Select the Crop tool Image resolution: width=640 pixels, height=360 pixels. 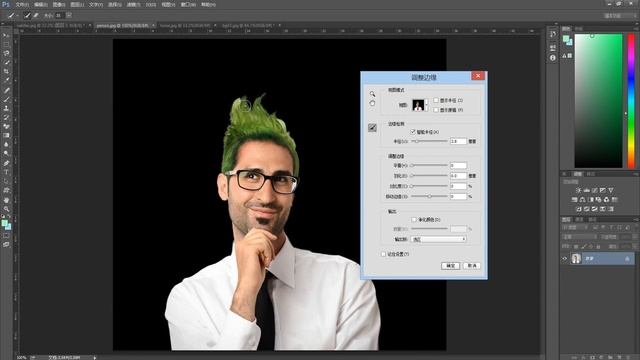6,71
